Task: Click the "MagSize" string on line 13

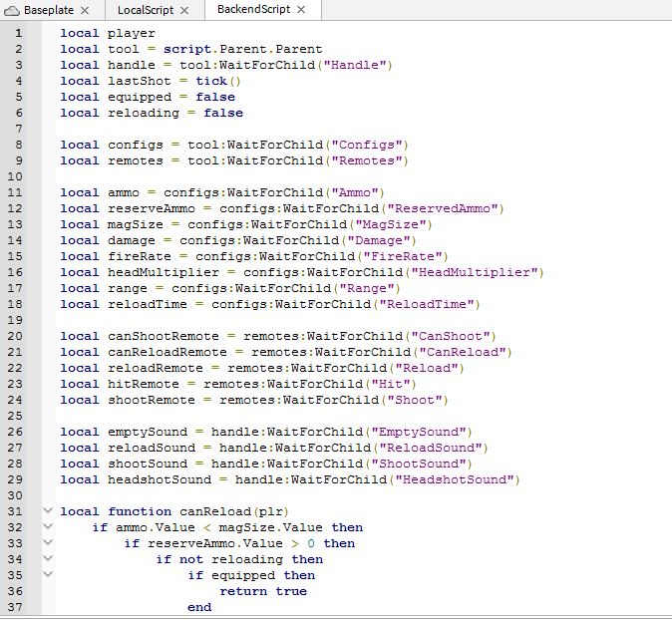Action: point(391,224)
